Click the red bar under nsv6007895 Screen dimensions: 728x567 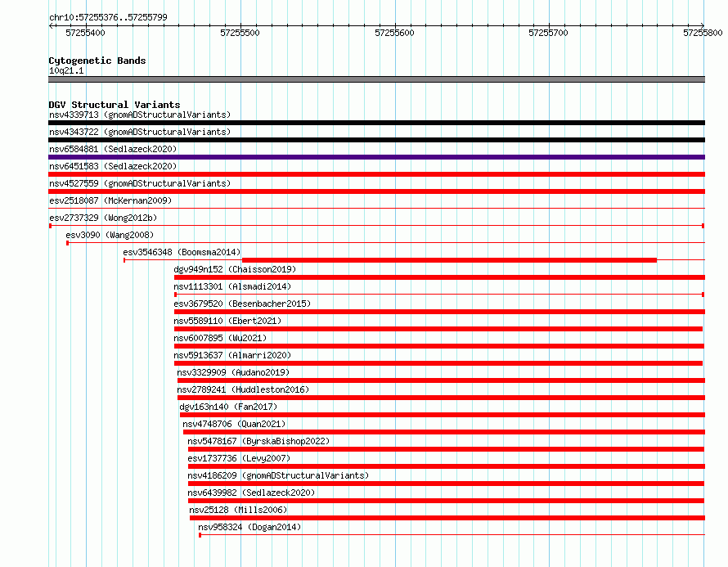(439, 346)
